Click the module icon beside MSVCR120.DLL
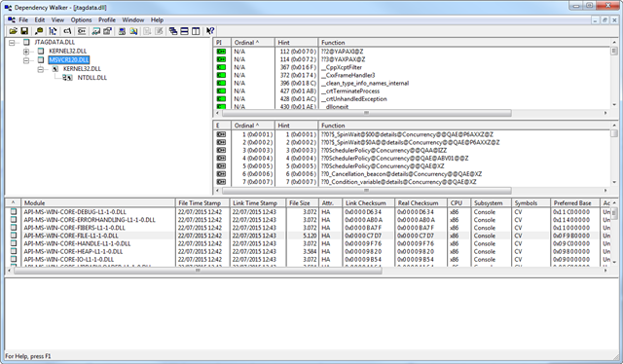 pos(41,60)
